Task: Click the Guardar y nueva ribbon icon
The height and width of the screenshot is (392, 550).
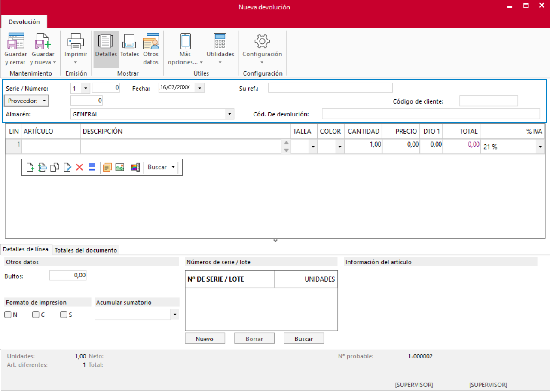Action: point(43,42)
